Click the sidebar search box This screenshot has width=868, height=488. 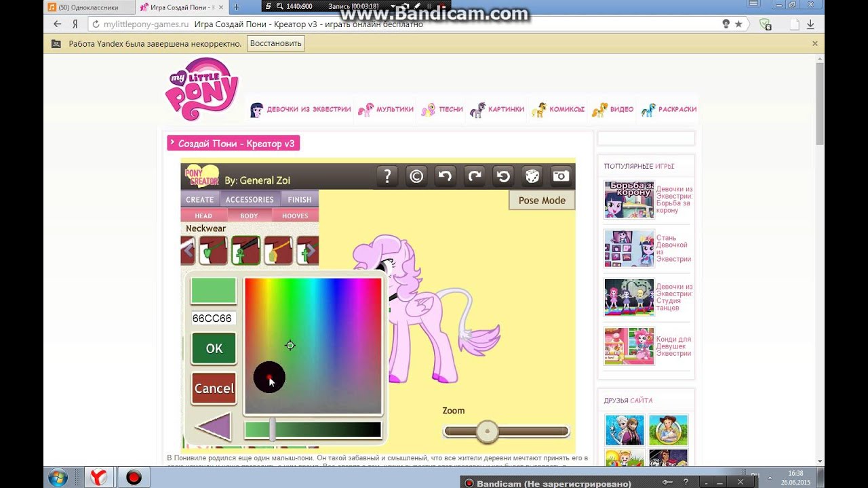tap(646, 138)
